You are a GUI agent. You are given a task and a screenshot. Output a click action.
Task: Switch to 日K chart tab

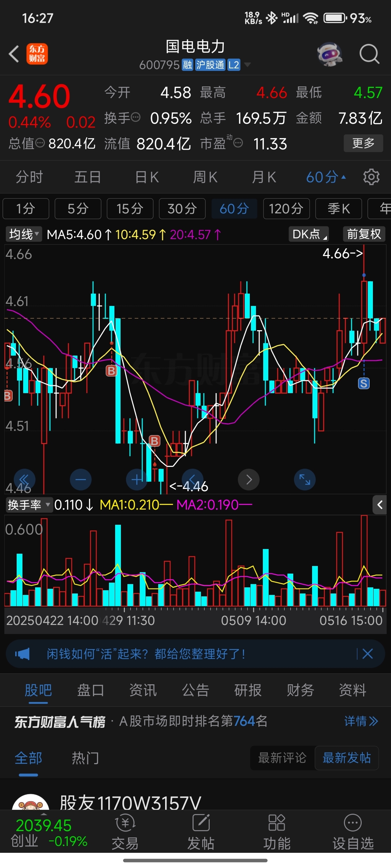click(147, 177)
